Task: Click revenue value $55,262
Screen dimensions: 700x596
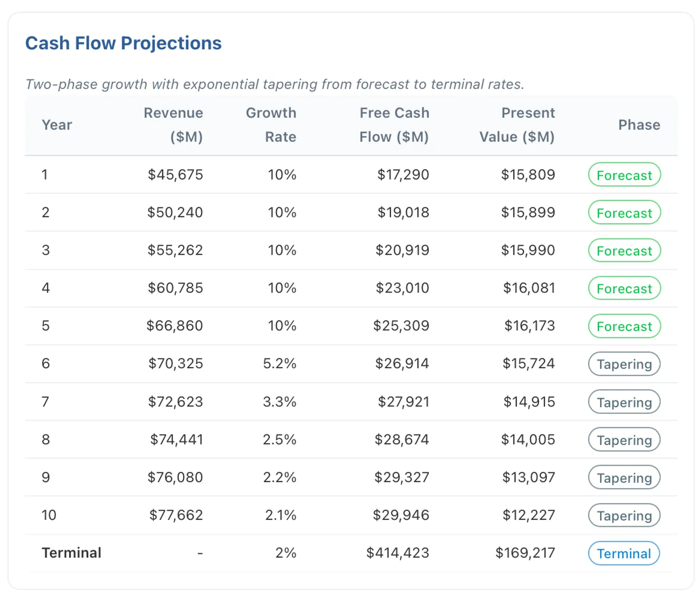Action: point(175,250)
